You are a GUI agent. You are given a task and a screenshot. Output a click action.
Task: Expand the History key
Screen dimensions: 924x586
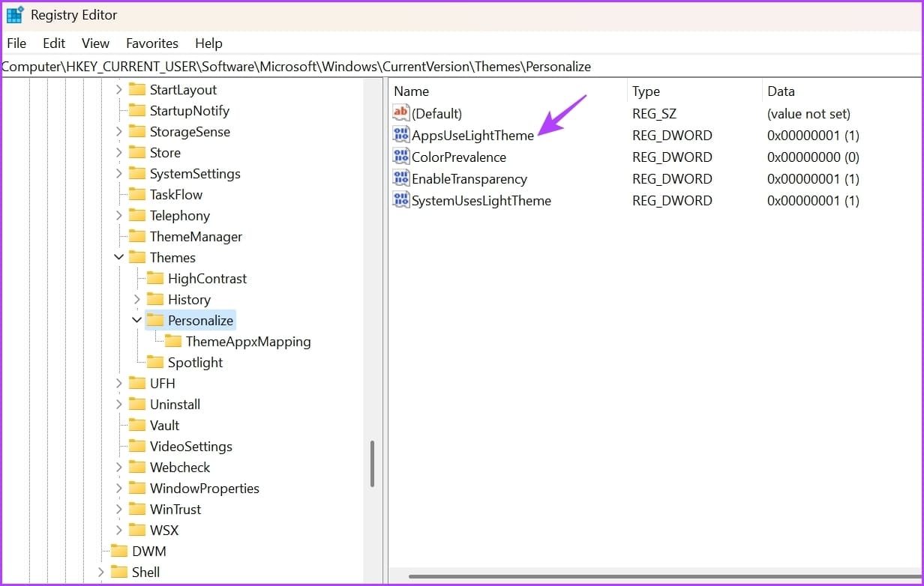pyautogui.click(x=136, y=299)
